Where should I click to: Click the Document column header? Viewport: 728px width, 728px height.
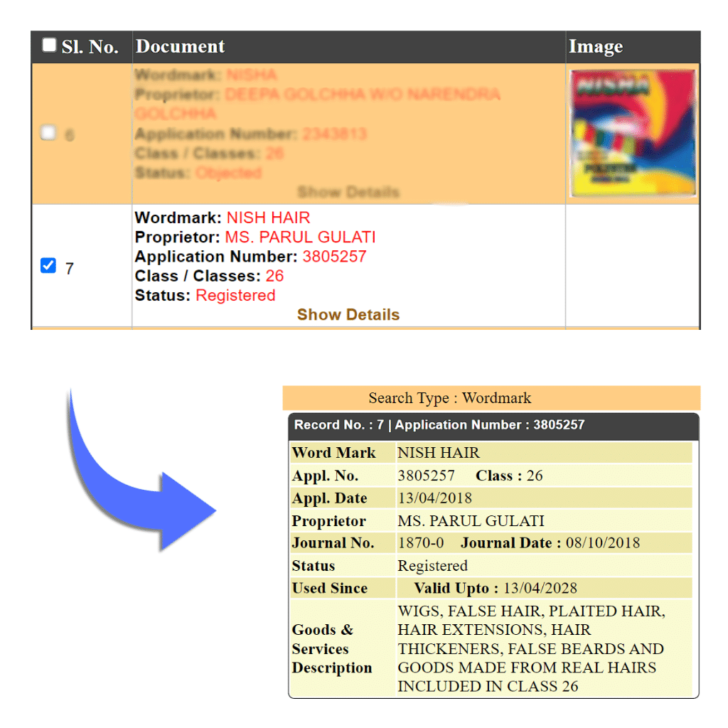click(x=180, y=47)
